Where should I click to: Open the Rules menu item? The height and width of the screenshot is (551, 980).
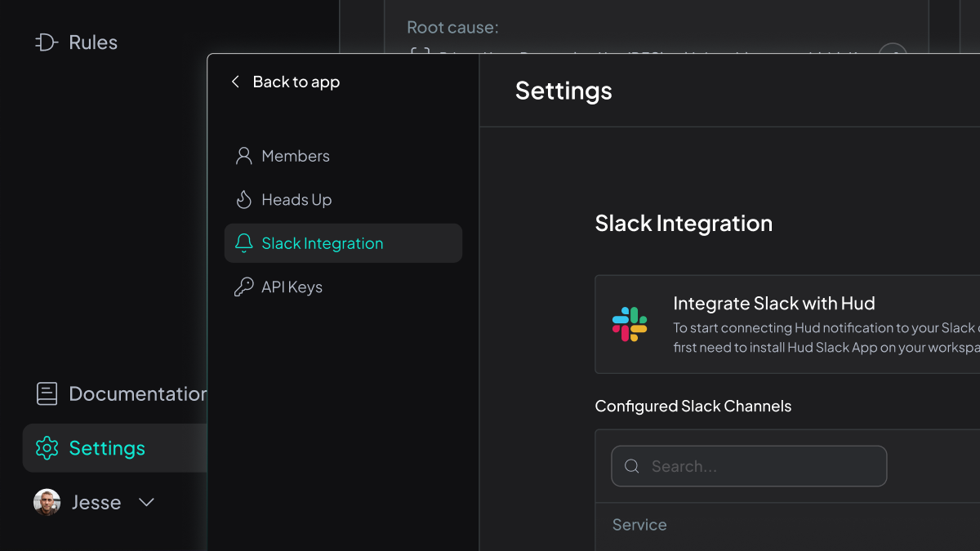(77, 42)
